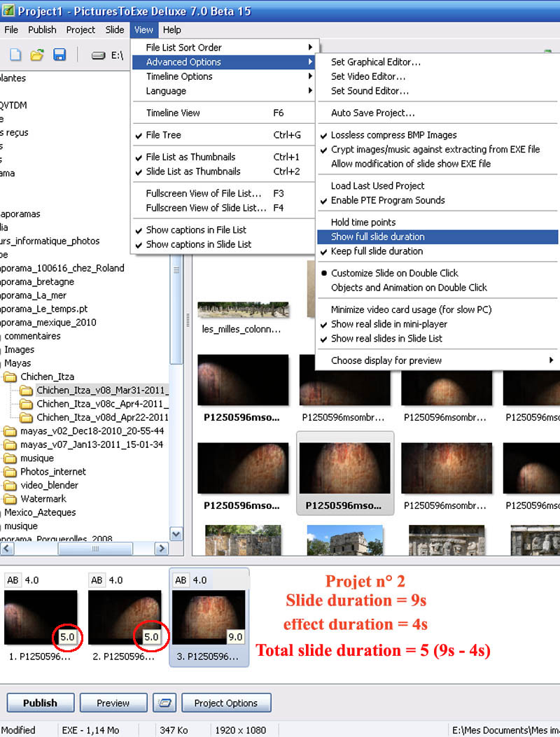The height and width of the screenshot is (737, 560).
Task: Click the E:\ drive icon in toolbar
Action: [99, 55]
